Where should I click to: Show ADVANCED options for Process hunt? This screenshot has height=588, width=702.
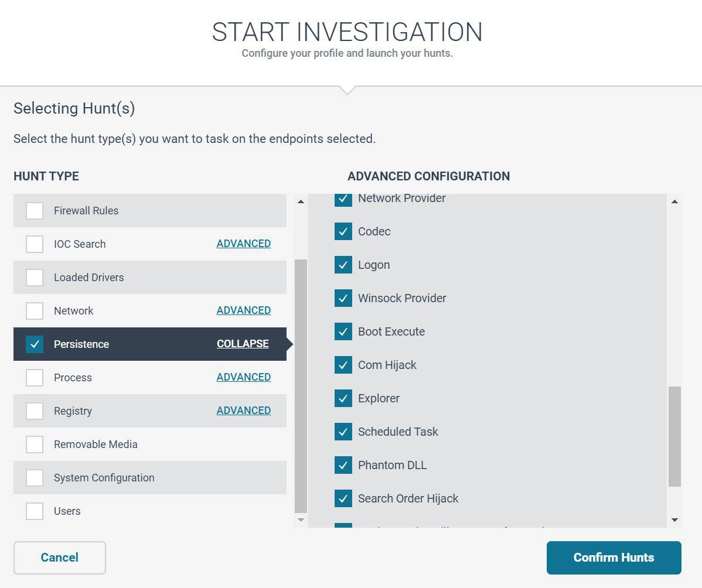(244, 377)
